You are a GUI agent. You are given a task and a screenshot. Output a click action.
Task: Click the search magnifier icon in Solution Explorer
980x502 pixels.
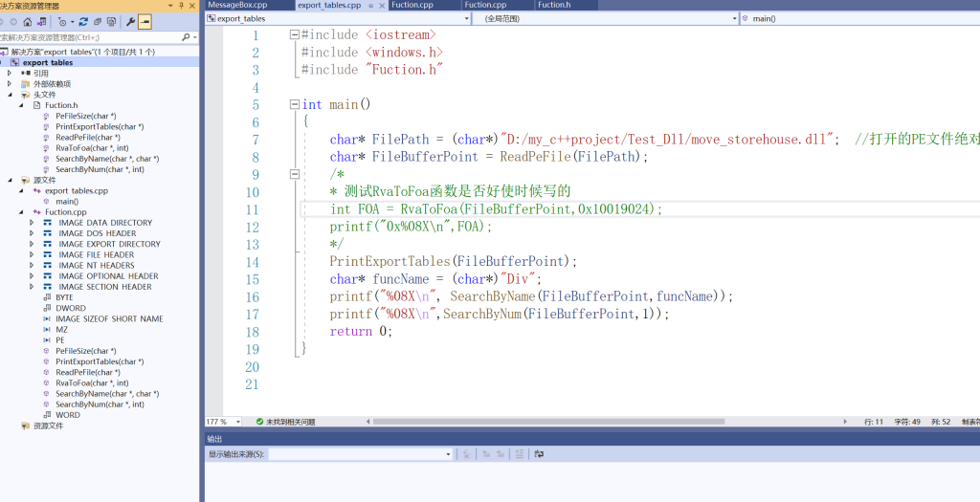[x=184, y=37]
